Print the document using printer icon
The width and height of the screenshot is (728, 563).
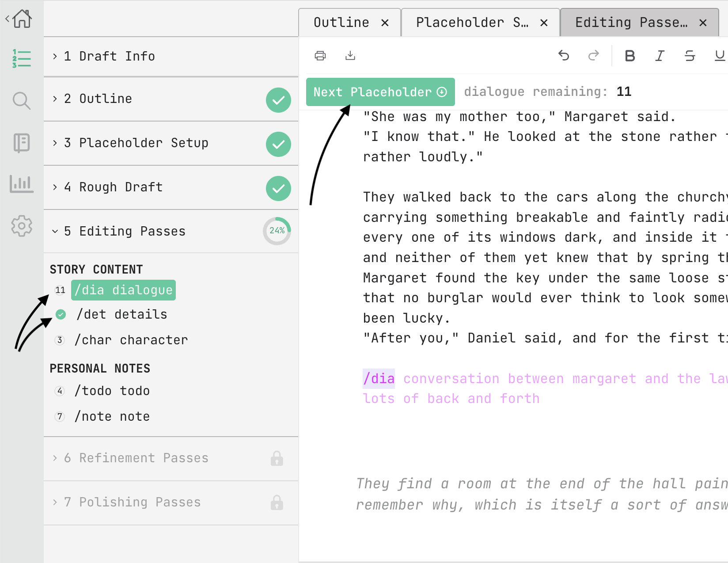click(320, 56)
